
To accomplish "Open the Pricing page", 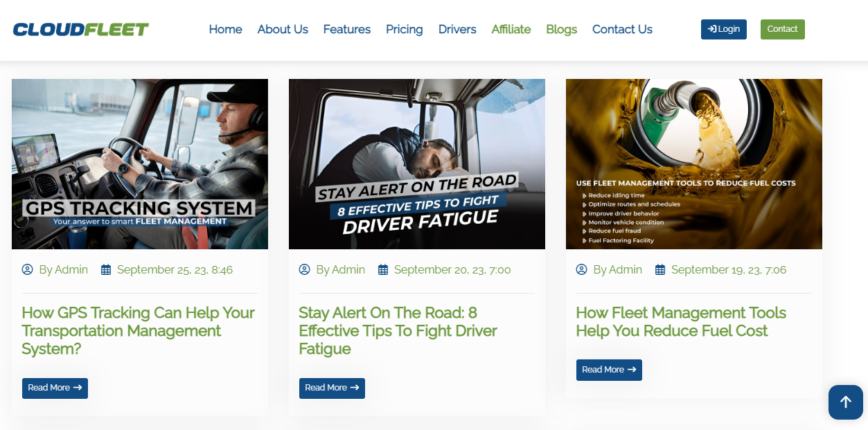I will [404, 29].
